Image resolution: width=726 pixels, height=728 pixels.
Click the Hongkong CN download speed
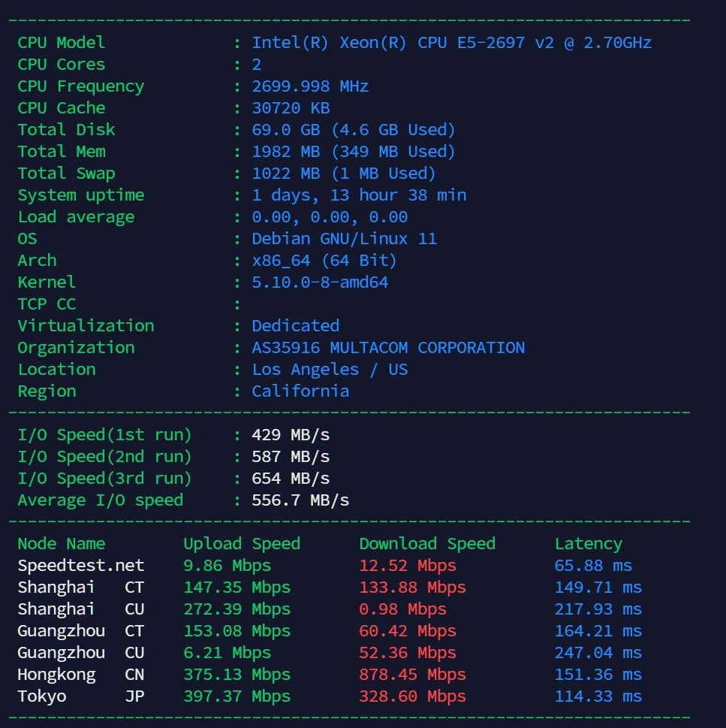point(412,675)
